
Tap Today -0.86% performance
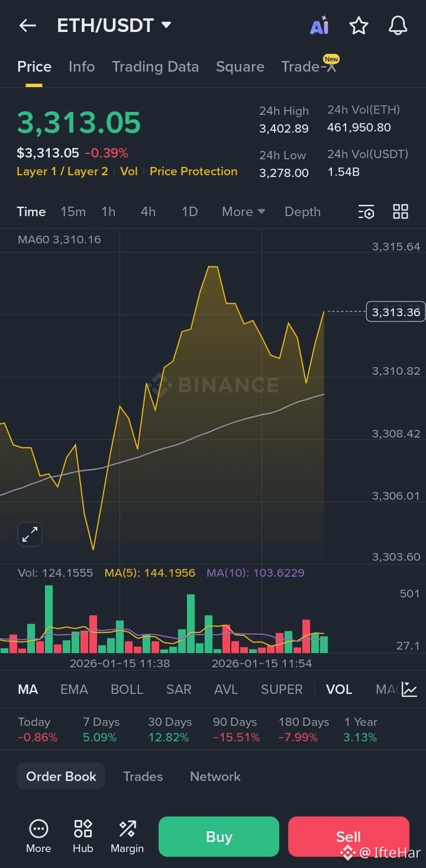(x=37, y=729)
